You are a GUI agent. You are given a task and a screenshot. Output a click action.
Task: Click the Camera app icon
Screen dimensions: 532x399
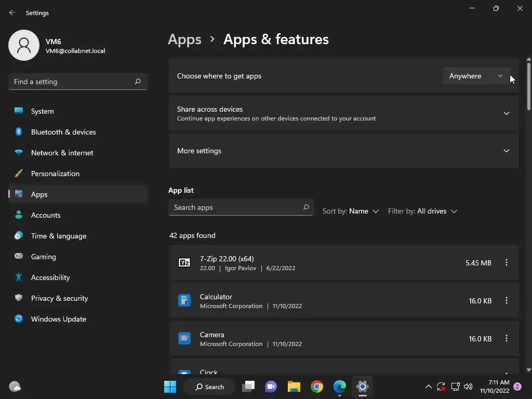[x=184, y=339]
